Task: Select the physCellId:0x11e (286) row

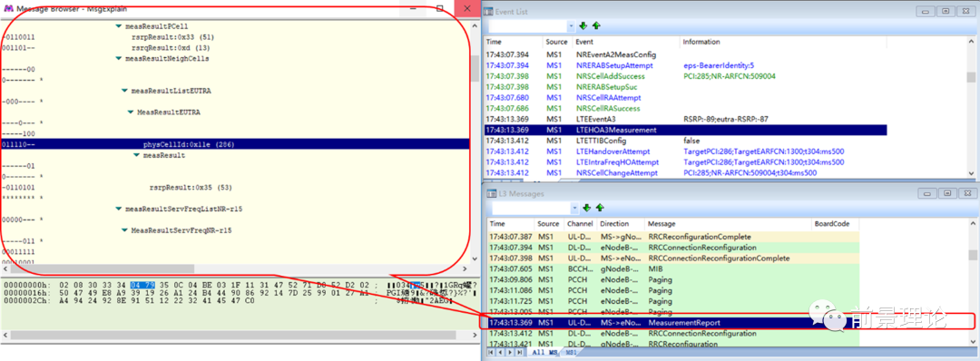Action: (x=235, y=144)
